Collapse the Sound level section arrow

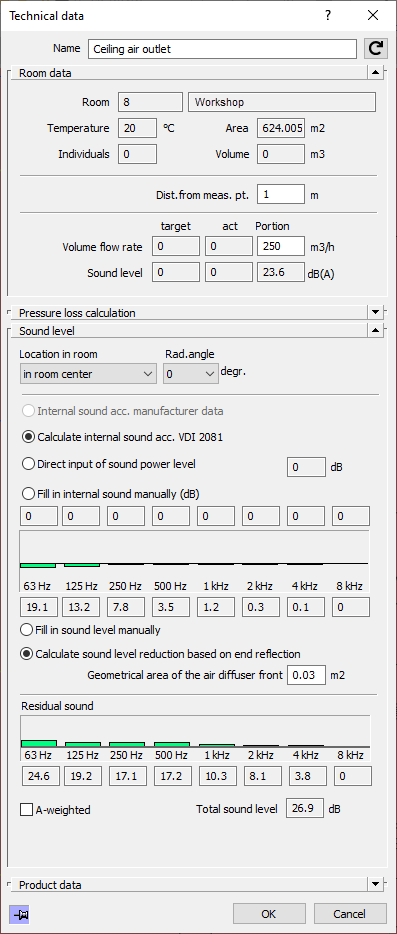[x=375, y=329]
